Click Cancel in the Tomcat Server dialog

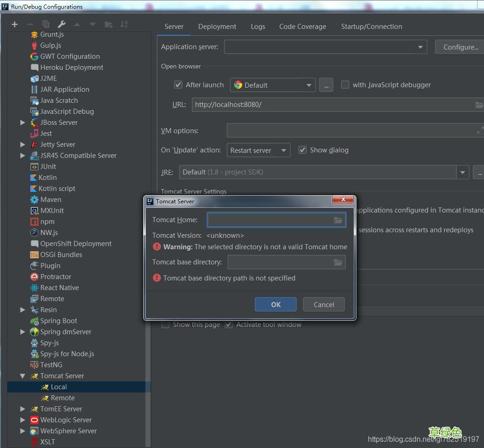coord(324,304)
